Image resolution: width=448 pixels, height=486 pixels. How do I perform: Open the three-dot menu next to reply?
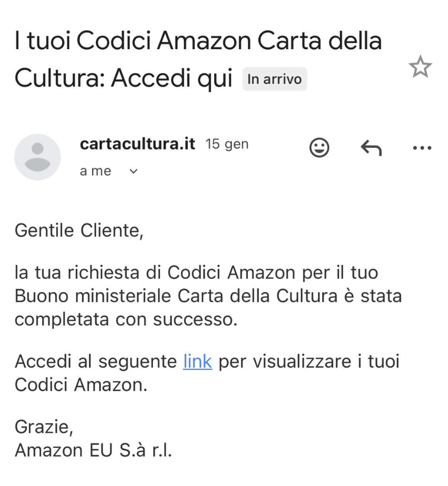point(423,147)
